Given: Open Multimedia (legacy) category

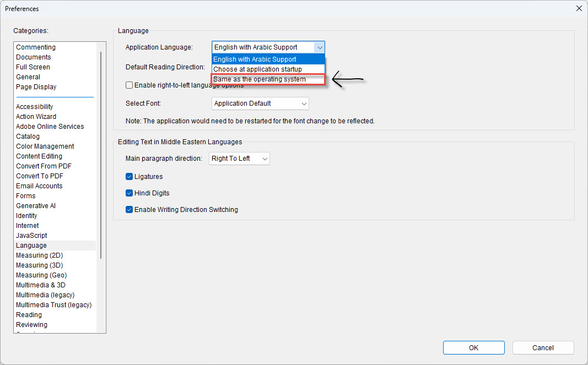Looking at the screenshot, I should click(x=45, y=295).
